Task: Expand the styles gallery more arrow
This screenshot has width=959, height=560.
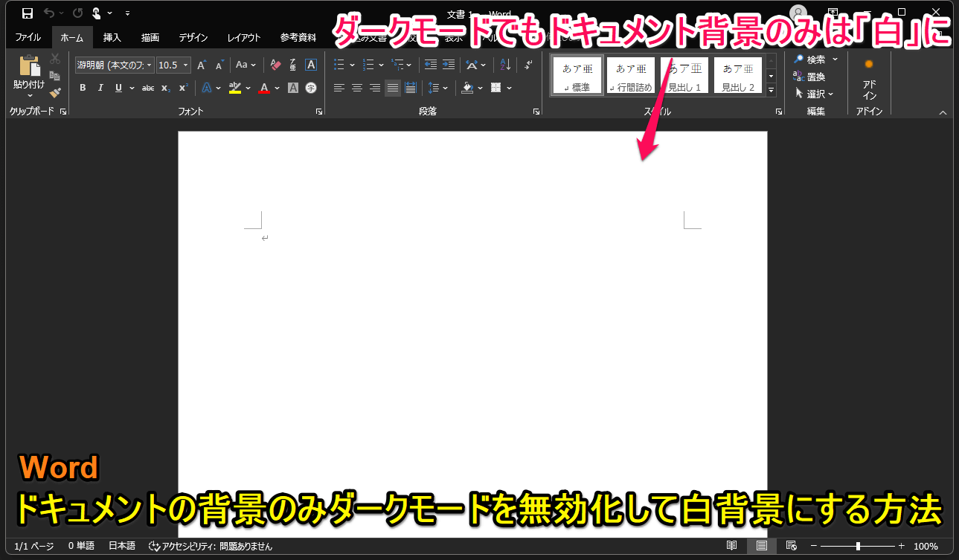Action: point(772,91)
